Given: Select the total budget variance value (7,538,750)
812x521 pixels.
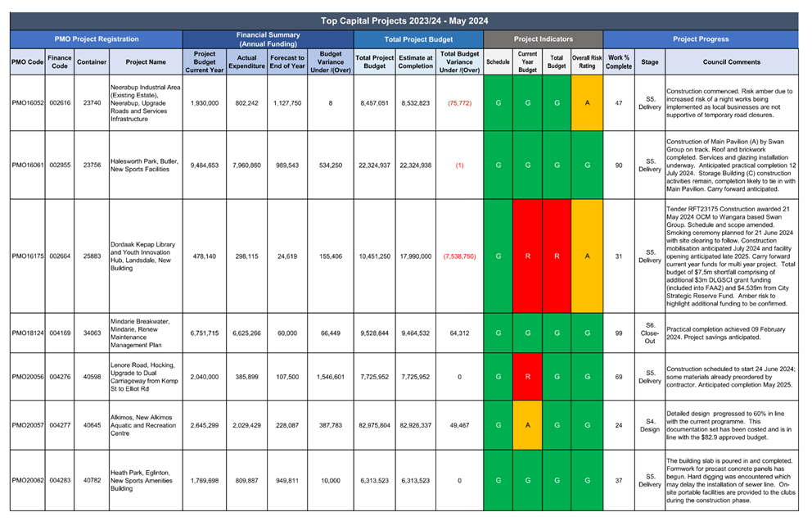Looking at the screenshot, I should click(x=459, y=256).
